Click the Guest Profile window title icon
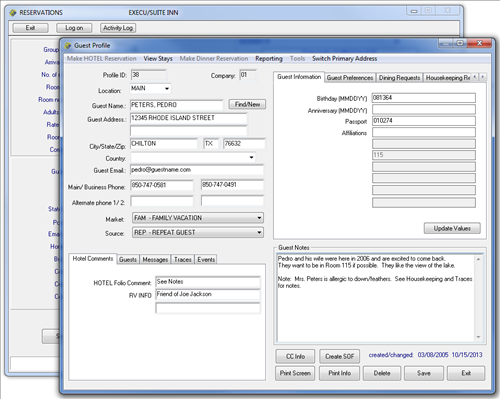Screen dimensions: 500x399 [68, 45]
